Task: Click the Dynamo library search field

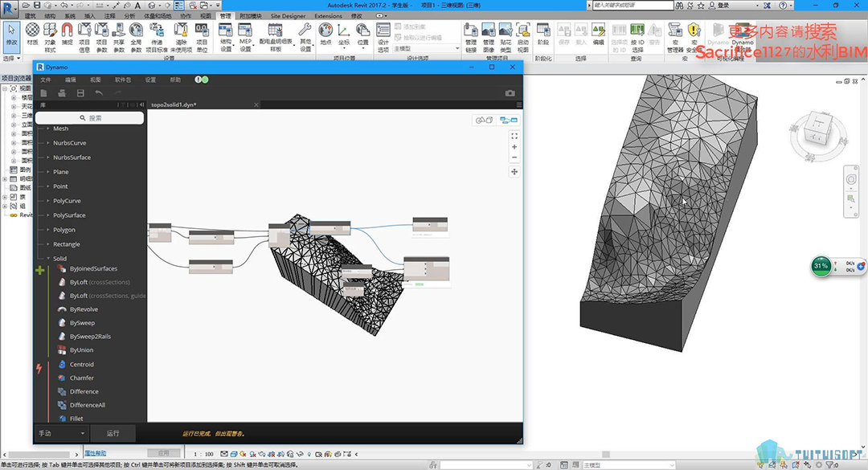Action: (x=89, y=117)
